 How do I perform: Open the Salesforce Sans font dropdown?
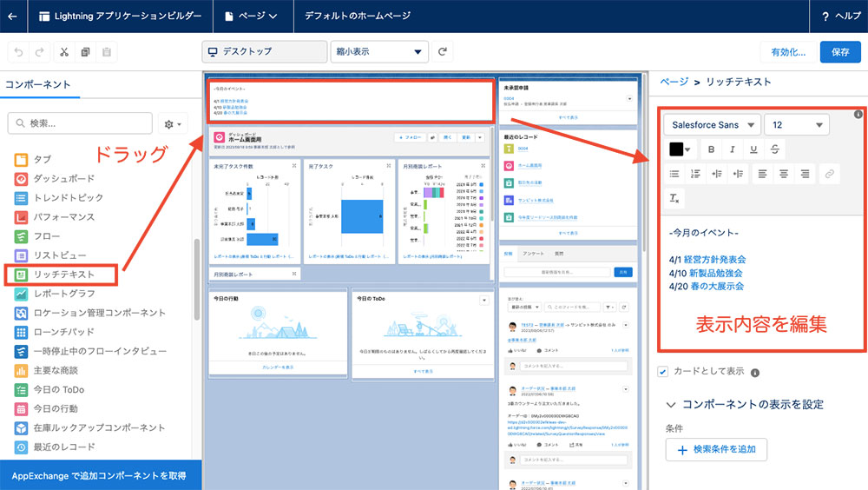713,125
